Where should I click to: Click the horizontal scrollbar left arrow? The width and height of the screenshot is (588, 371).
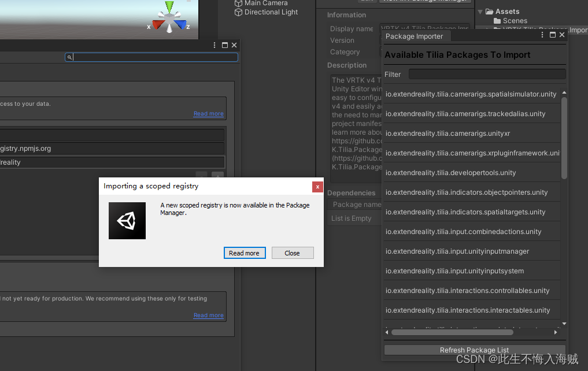point(387,332)
